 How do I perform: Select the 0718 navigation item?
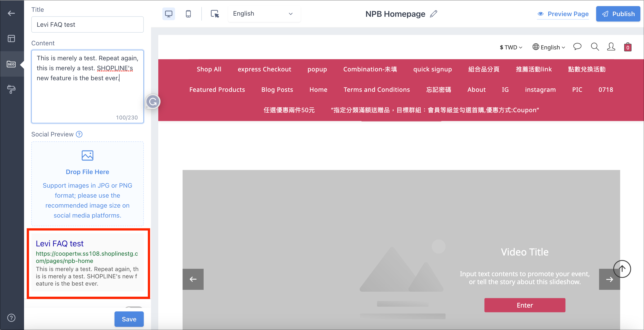pyautogui.click(x=605, y=90)
